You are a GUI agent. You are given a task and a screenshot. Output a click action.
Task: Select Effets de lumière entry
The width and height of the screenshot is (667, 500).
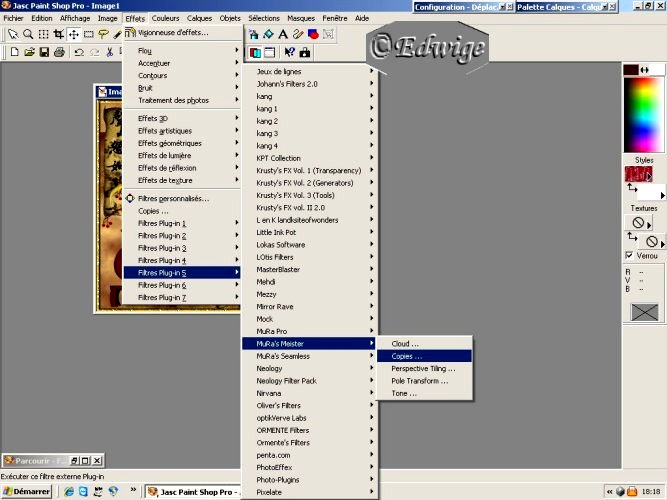click(182, 156)
